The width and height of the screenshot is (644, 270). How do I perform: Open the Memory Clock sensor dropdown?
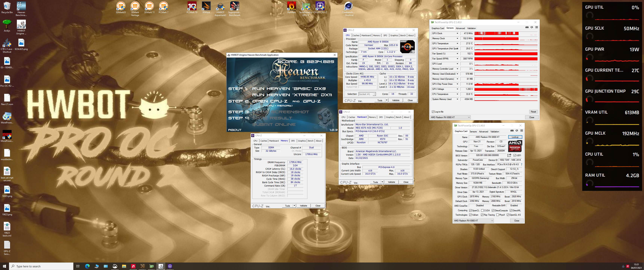coord(458,38)
